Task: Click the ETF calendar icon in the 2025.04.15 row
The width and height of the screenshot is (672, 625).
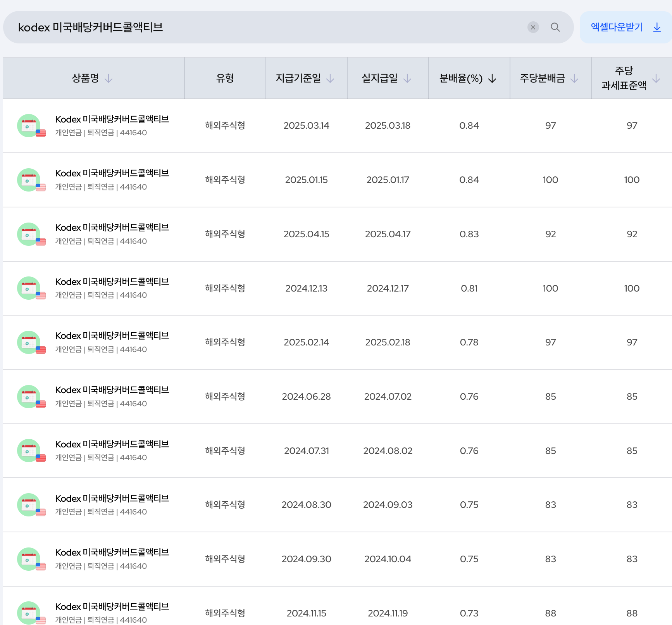Action: 31,234
